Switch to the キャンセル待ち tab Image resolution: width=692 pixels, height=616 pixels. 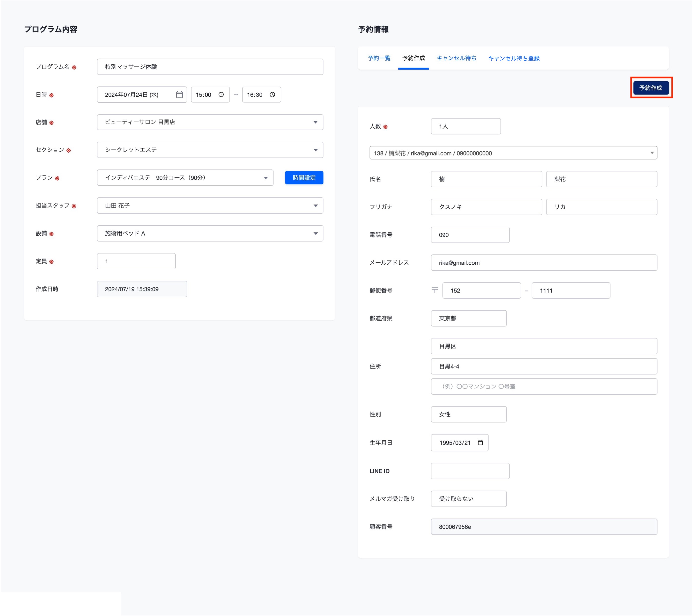click(x=456, y=58)
